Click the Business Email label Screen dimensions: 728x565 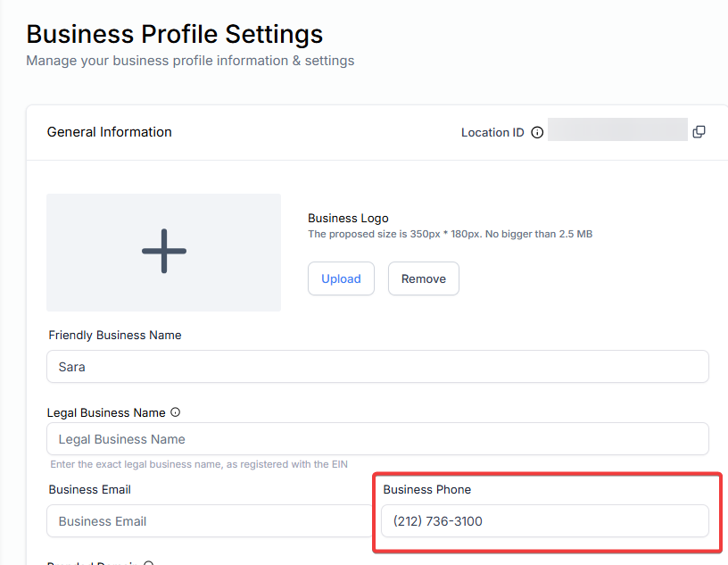pyautogui.click(x=90, y=489)
